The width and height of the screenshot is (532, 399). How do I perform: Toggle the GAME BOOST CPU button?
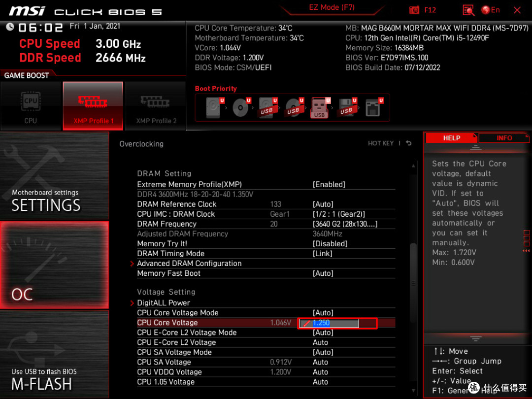(x=31, y=106)
